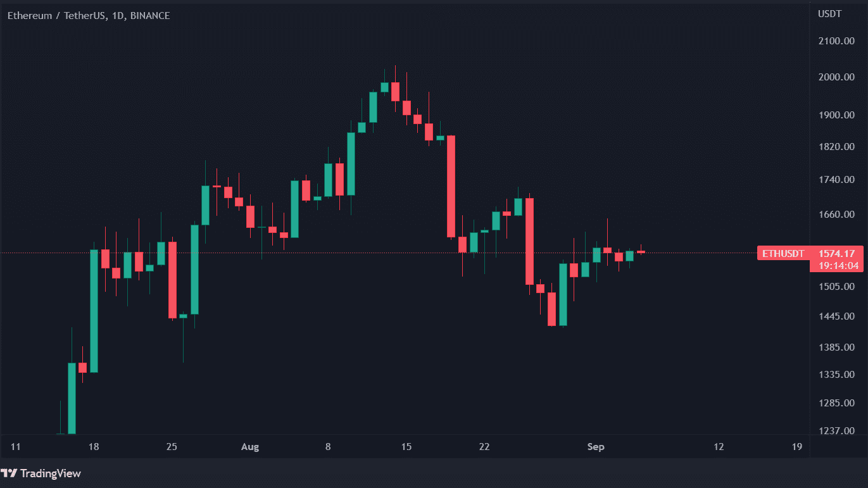Open the TradingView text link
The image size is (868, 488).
click(x=51, y=473)
